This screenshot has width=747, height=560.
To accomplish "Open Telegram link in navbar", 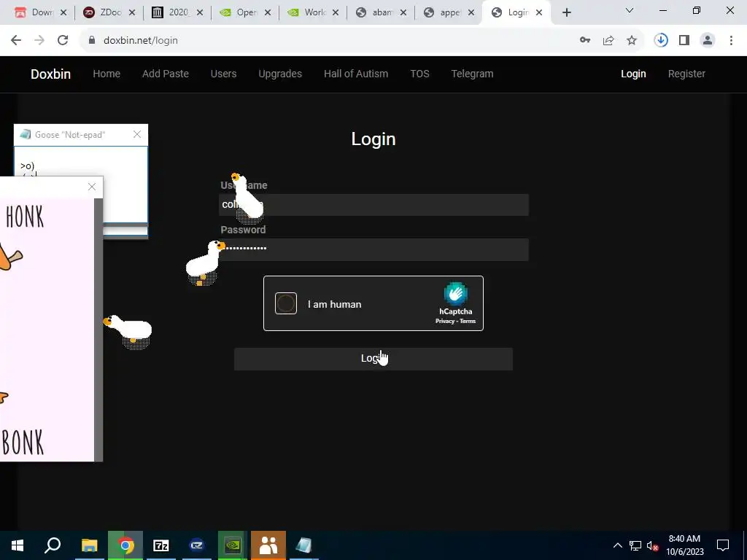I will pos(472,74).
